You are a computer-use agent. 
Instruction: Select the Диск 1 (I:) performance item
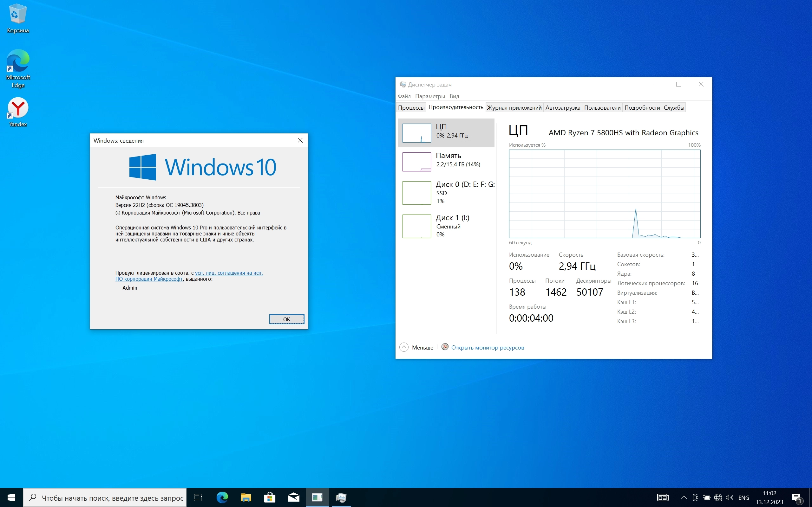pyautogui.click(x=446, y=226)
